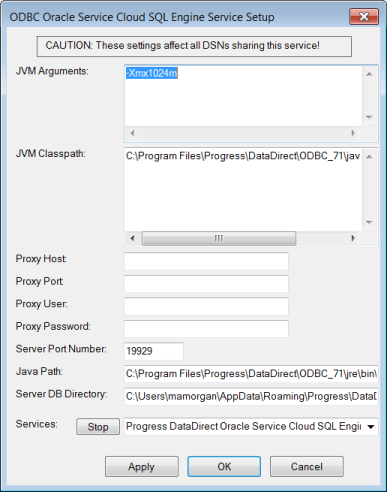Click the Java Path label
Screen dimensions: 387x492
click(x=39, y=371)
